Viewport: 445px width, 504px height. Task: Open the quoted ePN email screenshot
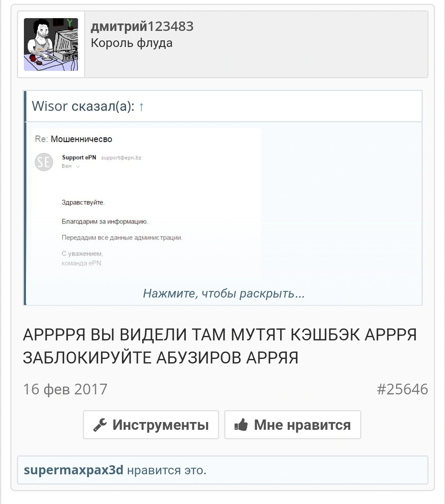(x=146, y=202)
